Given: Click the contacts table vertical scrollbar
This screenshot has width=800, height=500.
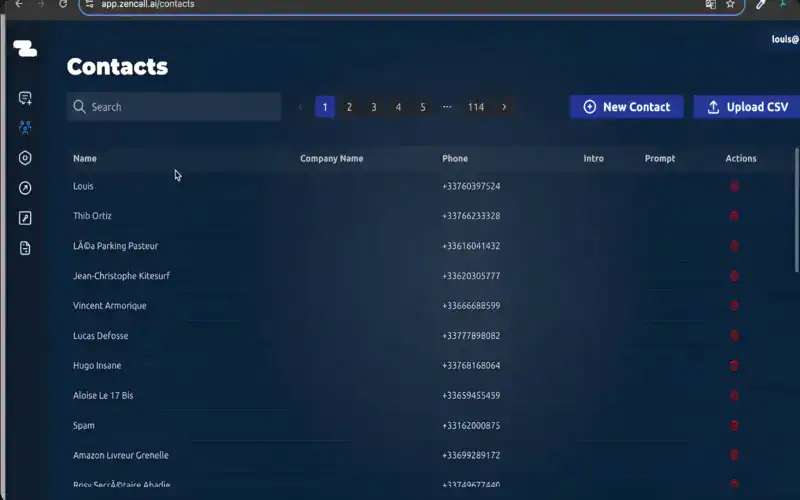Looking at the screenshot, I should tap(797, 210).
